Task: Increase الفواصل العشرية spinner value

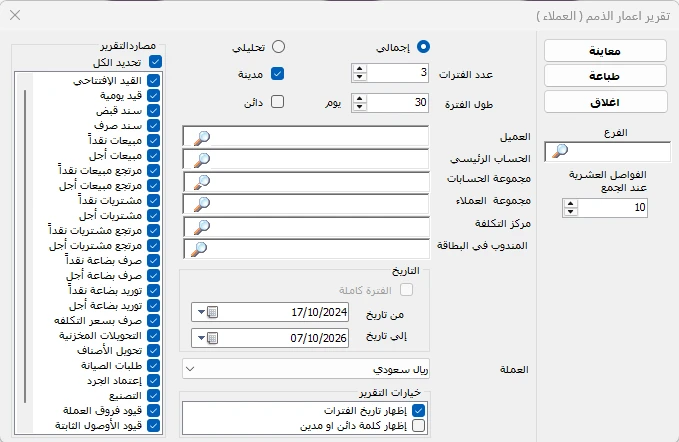Action: pos(571,203)
